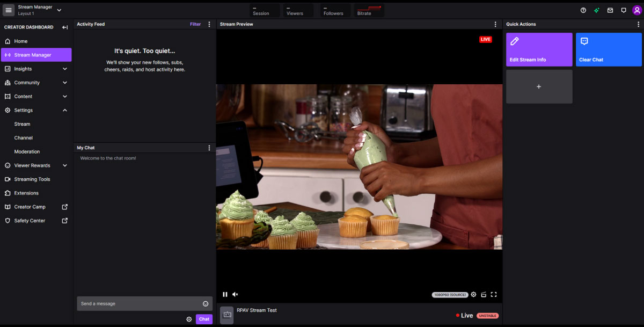
Task: Click the Clear Chat quick action
Action: pyautogui.click(x=609, y=49)
